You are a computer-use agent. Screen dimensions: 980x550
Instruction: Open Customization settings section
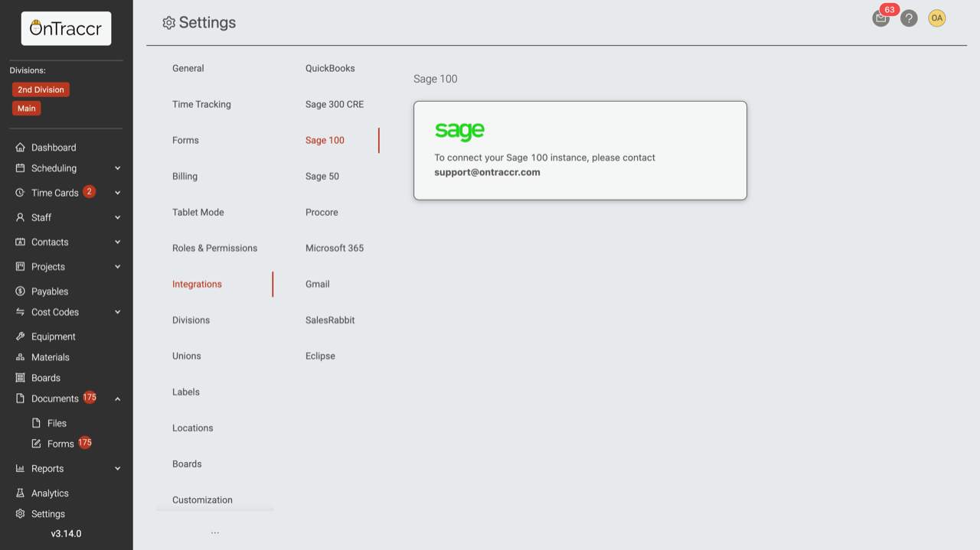tap(202, 500)
